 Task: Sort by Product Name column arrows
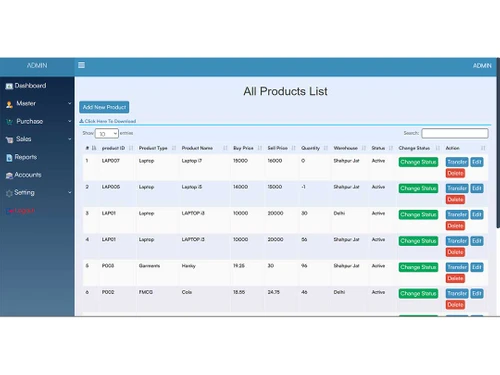[225, 148]
